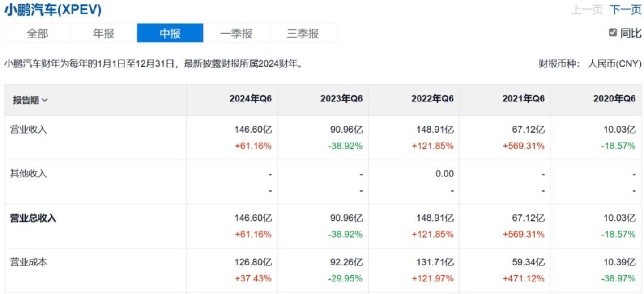Screen dimensions: 644x294
Task: Expand the 报告期 dropdown chevron
Action: click(x=45, y=100)
